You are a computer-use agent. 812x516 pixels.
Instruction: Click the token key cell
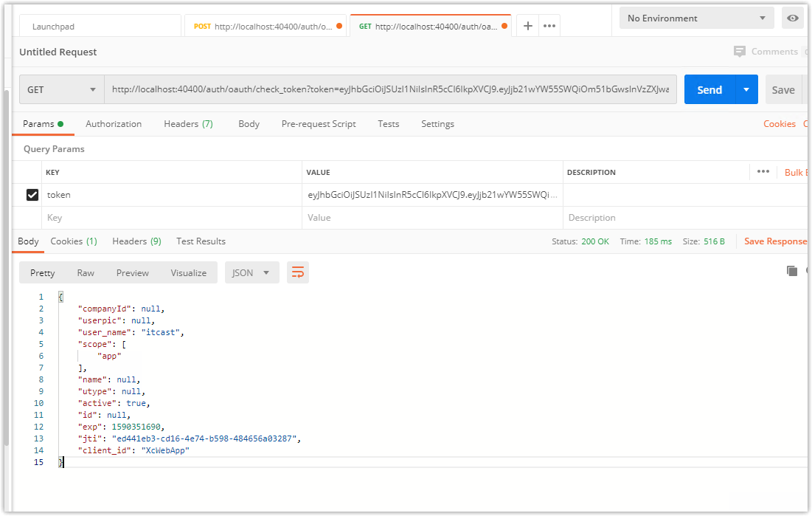point(172,195)
